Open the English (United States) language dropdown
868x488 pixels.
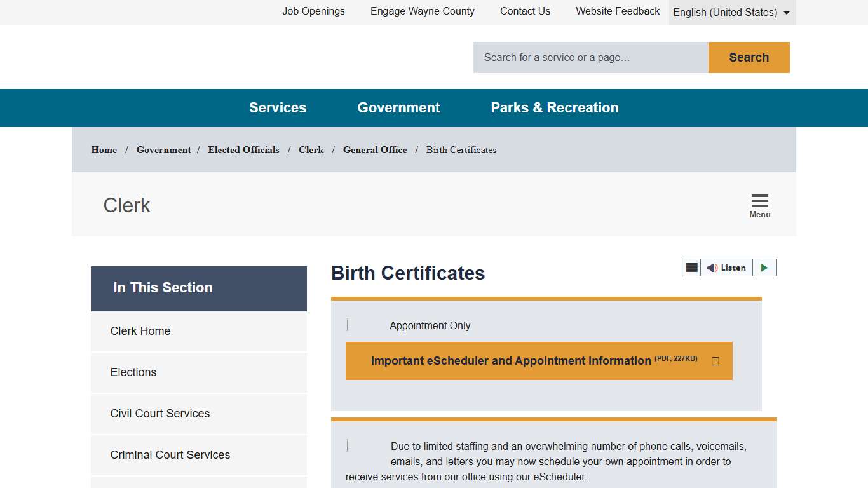[x=731, y=12]
